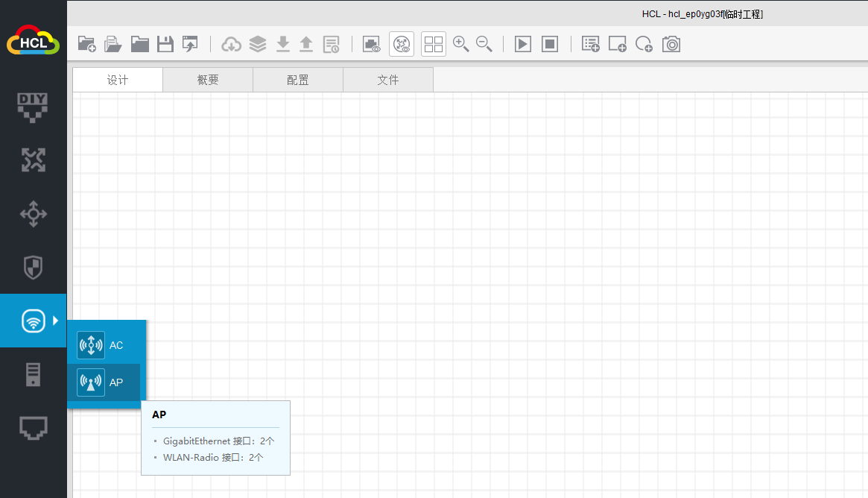Save the project with floppy disk icon
The width and height of the screenshot is (868, 498).
165,44
